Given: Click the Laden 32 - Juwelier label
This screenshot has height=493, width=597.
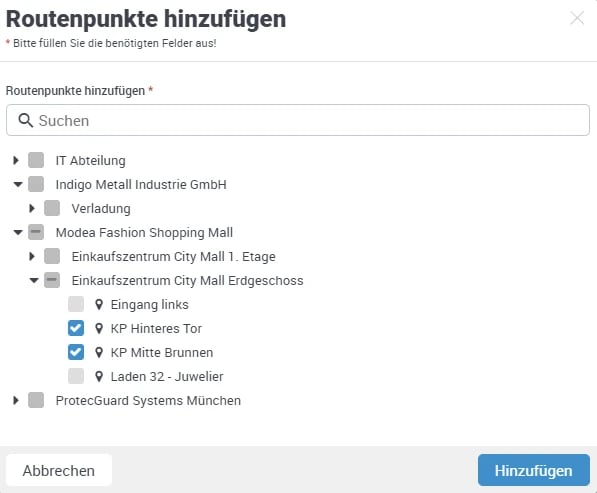Looking at the screenshot, I should point(167,377).
